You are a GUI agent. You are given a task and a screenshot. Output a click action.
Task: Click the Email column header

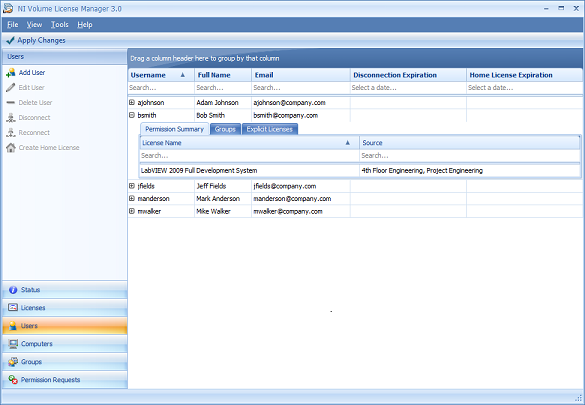tap(301, 75)
